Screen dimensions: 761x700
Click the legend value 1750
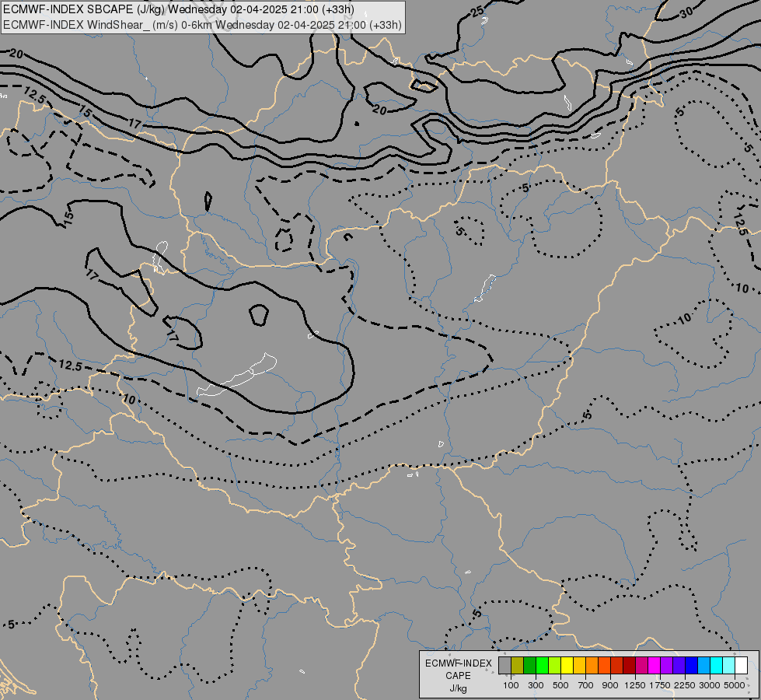[660, 685]
